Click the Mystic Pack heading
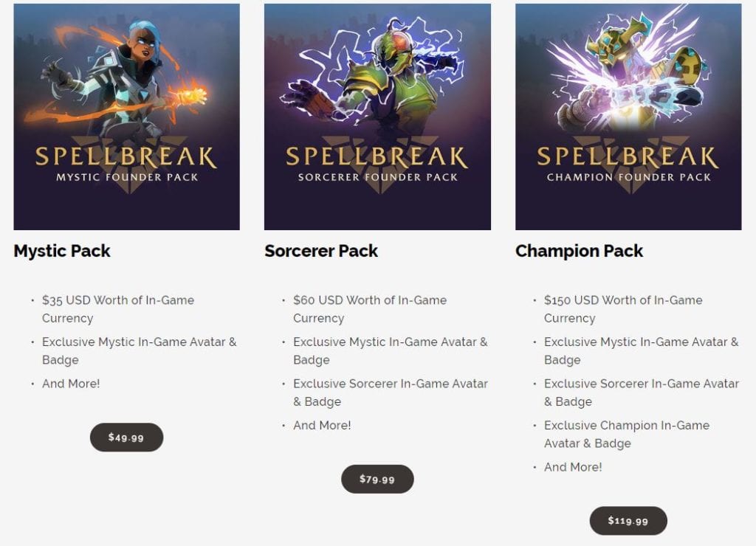 coord(62,251)
